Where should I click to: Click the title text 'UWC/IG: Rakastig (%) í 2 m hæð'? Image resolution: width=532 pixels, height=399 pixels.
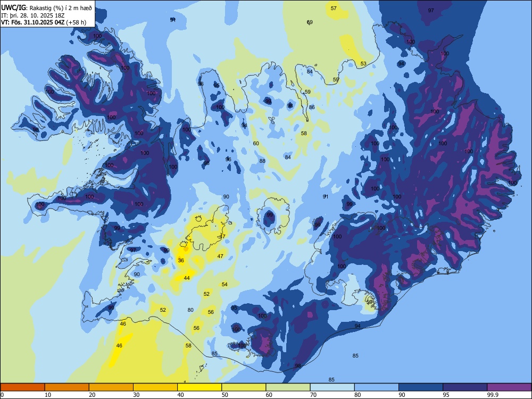pyautogui.click(x=46, y=8)
